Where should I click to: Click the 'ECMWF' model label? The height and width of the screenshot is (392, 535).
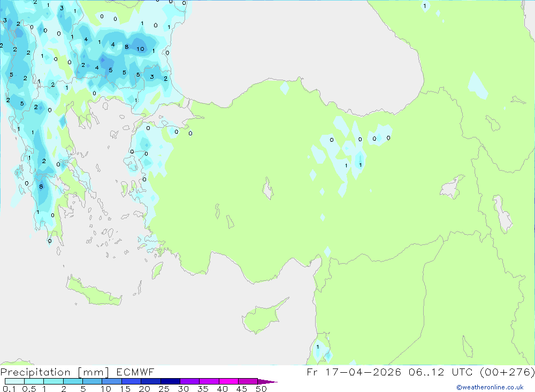(135, 372)
